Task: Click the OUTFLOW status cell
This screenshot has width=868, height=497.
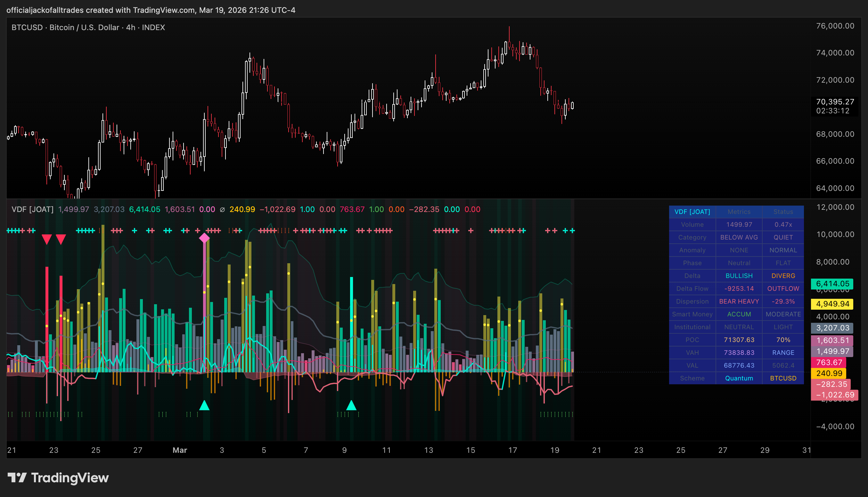Action: (783, 289)
